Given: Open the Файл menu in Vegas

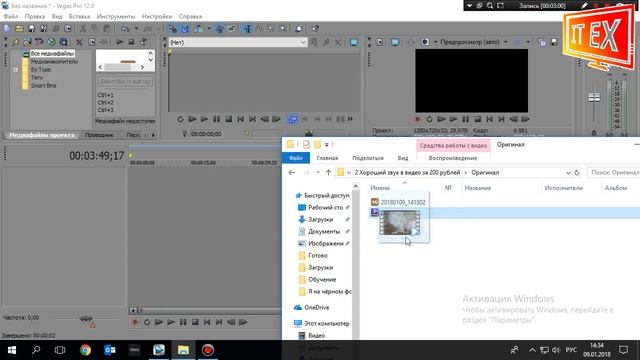Looking at the screenshot, I should pyautogui.click(x=11, y=16).
